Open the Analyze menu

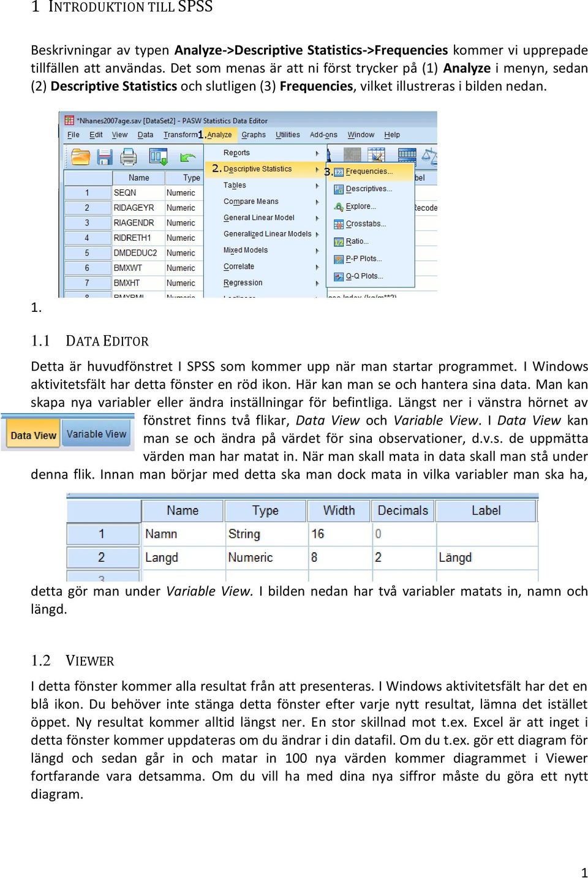[219, 135]
